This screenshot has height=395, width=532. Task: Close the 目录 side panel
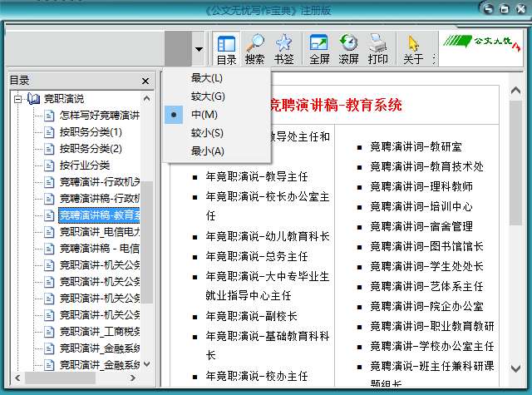[145, 81]
